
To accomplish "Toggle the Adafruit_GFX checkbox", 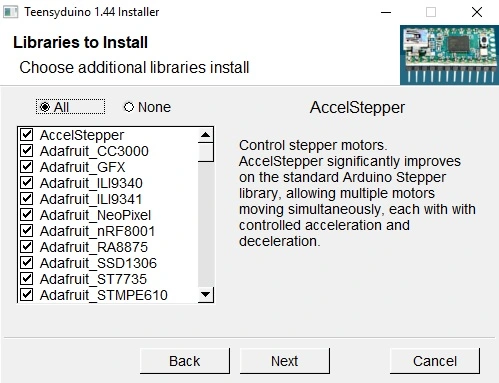I will click(x=26, y=167).
